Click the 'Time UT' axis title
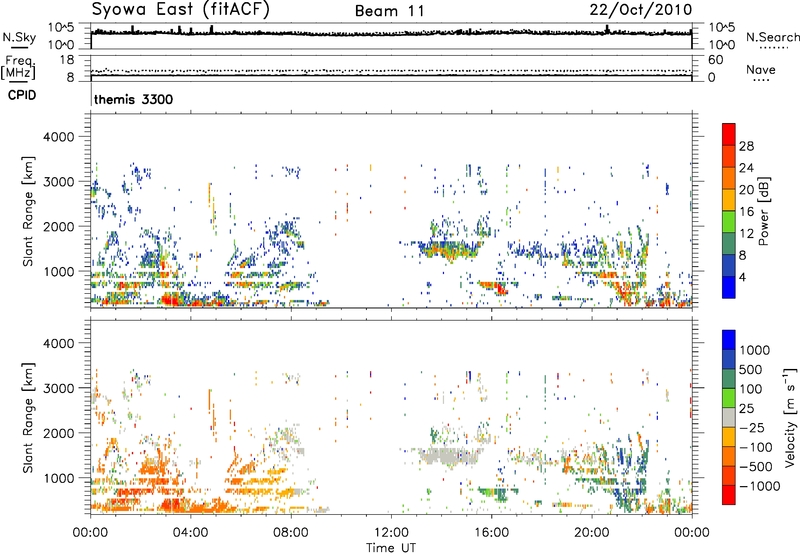The height and width of the screenshot is (554, 800). 391,547
